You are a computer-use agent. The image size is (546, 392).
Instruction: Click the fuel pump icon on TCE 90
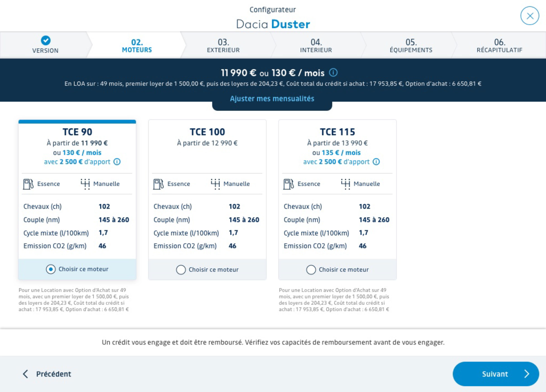point(28,184)
